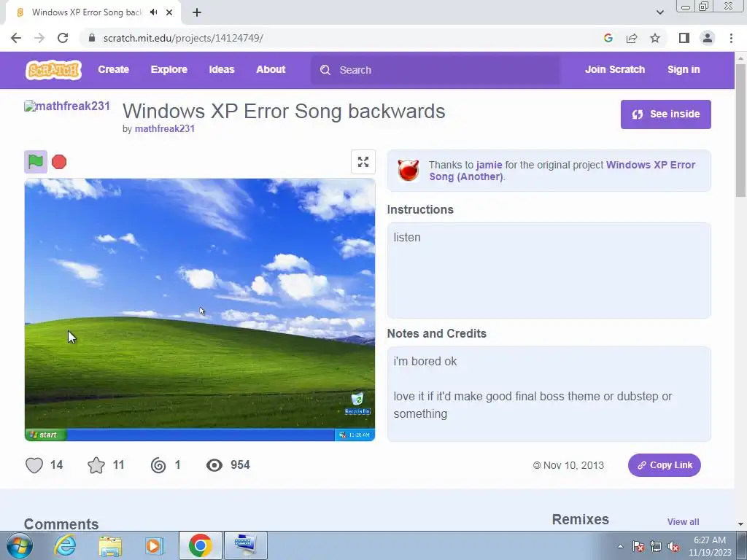Launch Internet Explorer from the taskbar
Viewport: 747px width, 560px height.
[65, 545]
